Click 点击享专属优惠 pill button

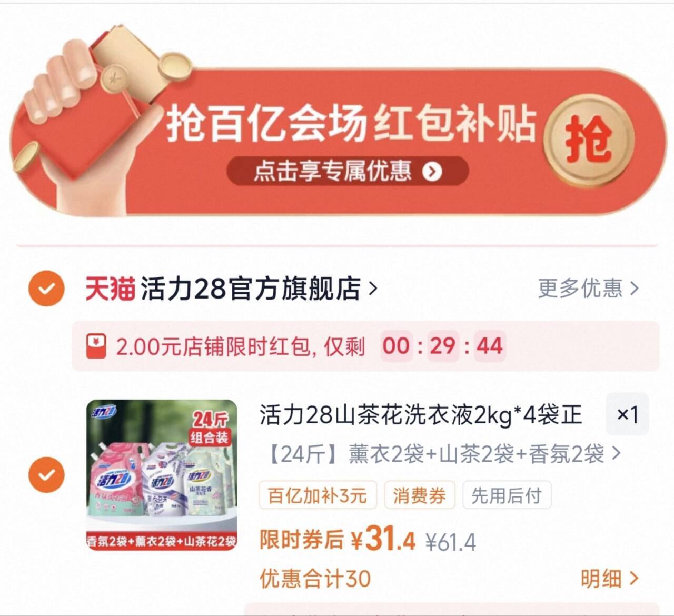348,171
